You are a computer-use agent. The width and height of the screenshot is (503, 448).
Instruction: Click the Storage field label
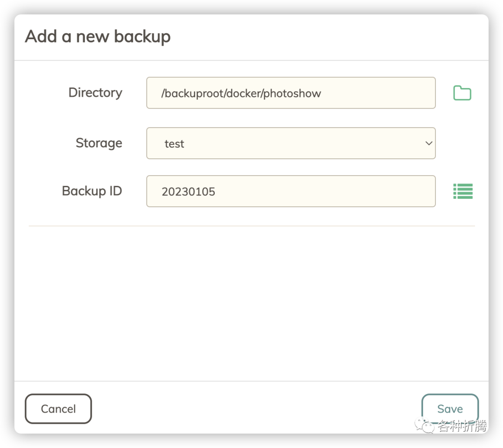[x=99, y=143]
